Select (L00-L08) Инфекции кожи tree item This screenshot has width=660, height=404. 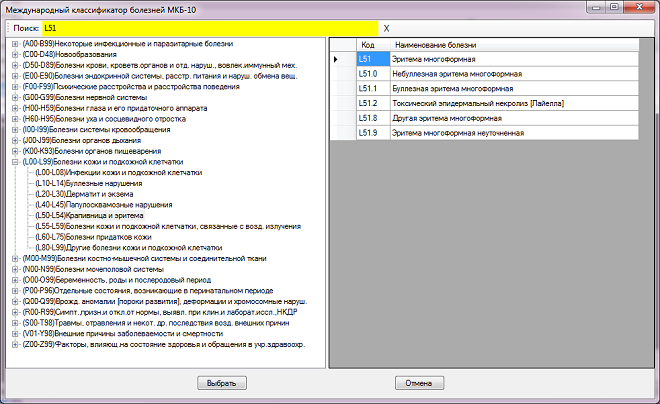[x=119, y=173]
